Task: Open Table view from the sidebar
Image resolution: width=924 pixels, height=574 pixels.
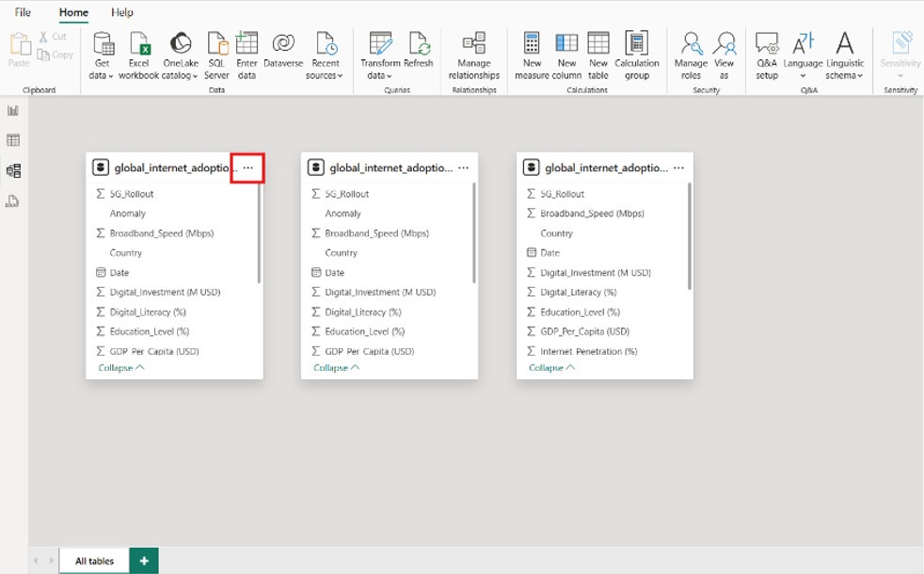Action: click(x=13, y=139)
